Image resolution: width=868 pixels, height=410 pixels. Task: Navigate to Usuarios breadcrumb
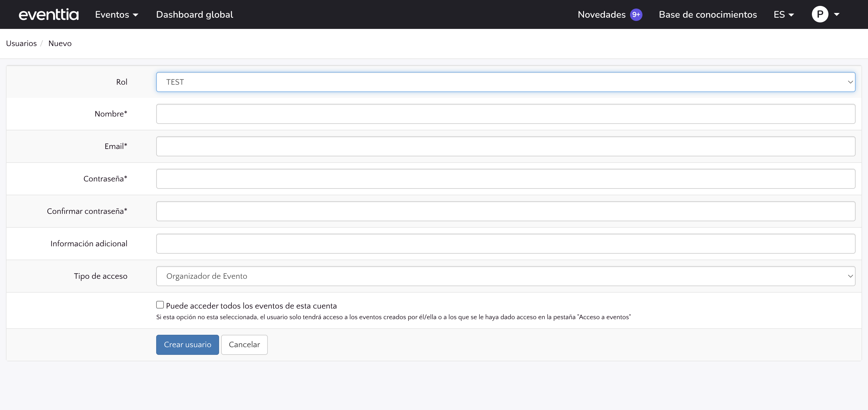(21, 43)
